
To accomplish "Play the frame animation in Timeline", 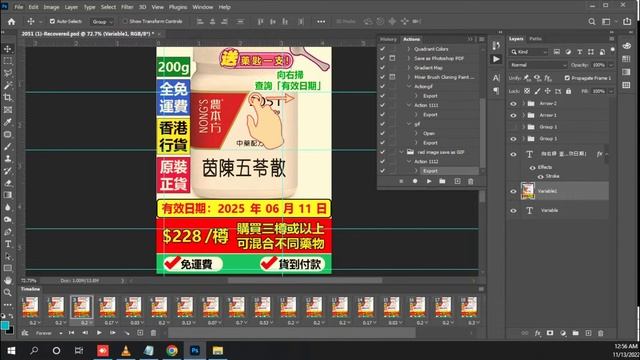I will click(x=99, y=333).
